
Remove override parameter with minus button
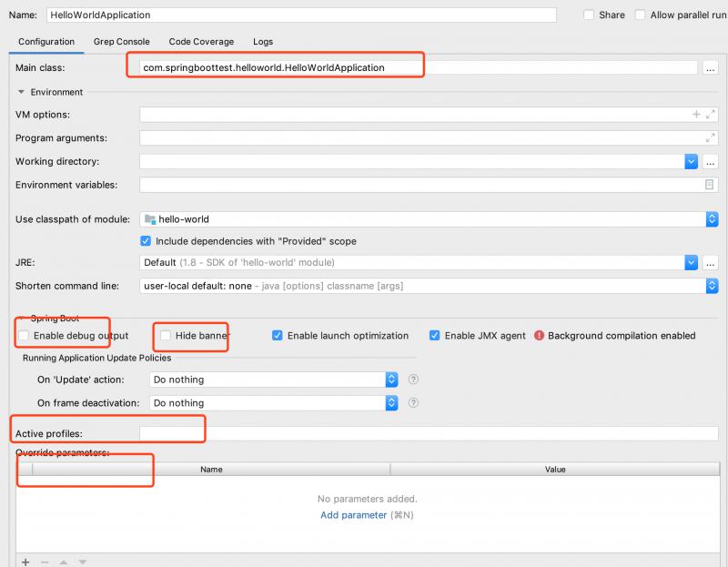pos(45,562)
